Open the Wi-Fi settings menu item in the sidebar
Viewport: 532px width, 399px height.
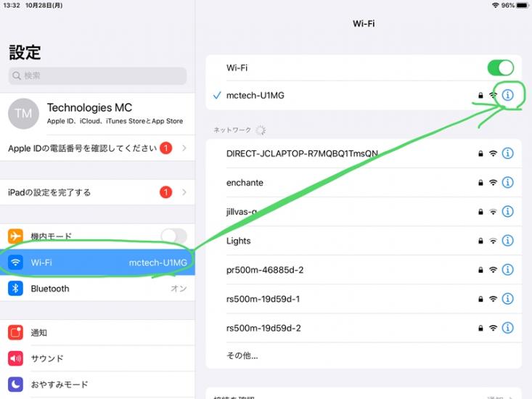point(97,263)
